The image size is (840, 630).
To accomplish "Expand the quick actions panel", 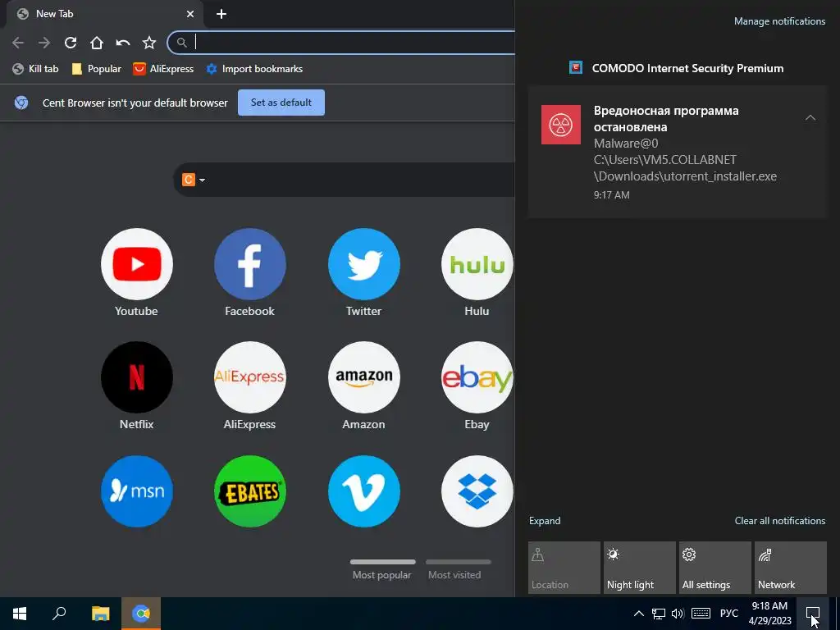I will coord(545,521).
